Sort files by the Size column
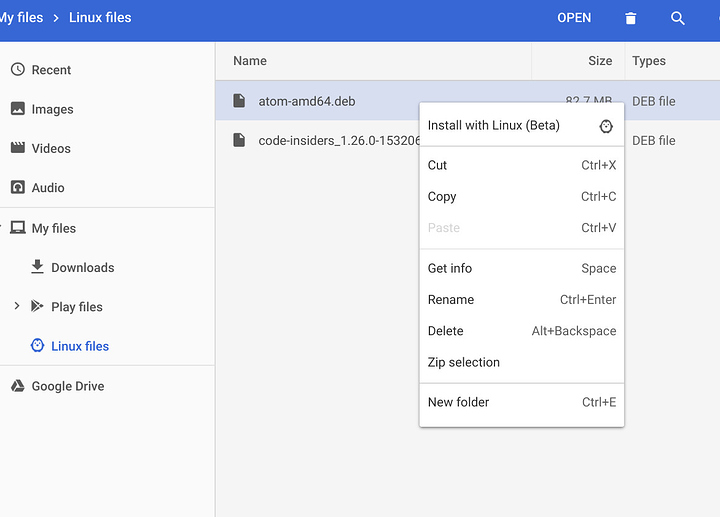Image resolution: width=720 pixels, height=517 pixels. (600, 61)
